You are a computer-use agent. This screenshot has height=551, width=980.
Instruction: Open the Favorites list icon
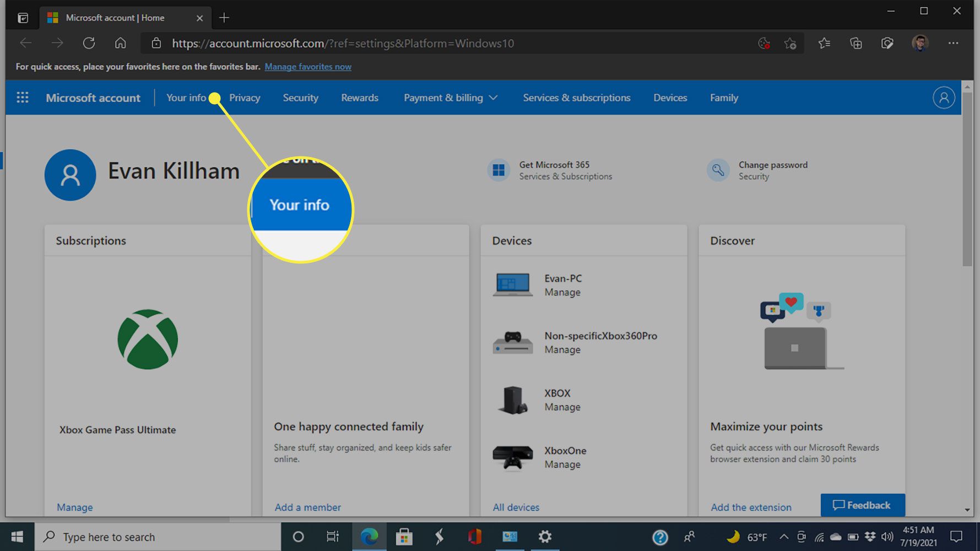824,43
